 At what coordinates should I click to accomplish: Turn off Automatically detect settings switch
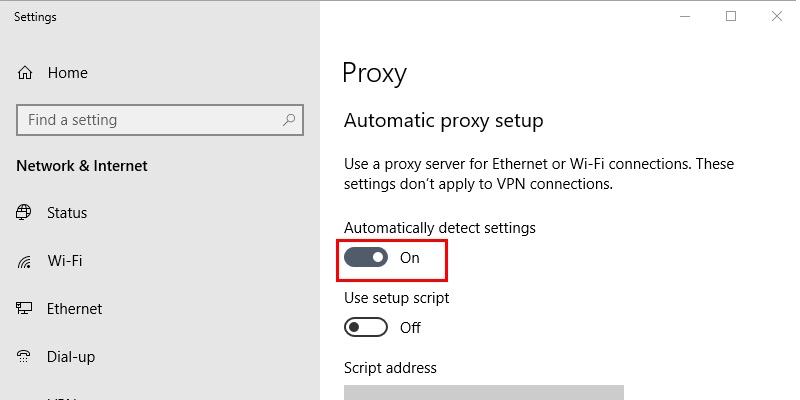[x=366, y=258]
